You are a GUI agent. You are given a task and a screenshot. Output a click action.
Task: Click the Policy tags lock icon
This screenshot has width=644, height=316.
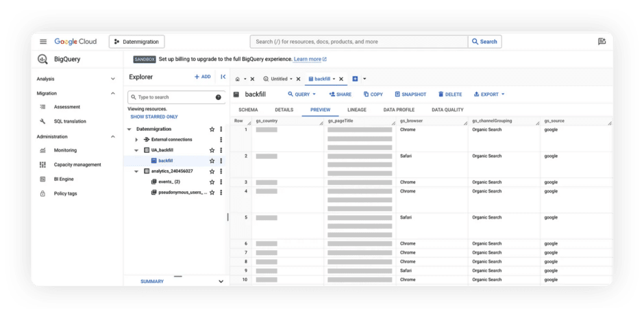tap(42, 193)
